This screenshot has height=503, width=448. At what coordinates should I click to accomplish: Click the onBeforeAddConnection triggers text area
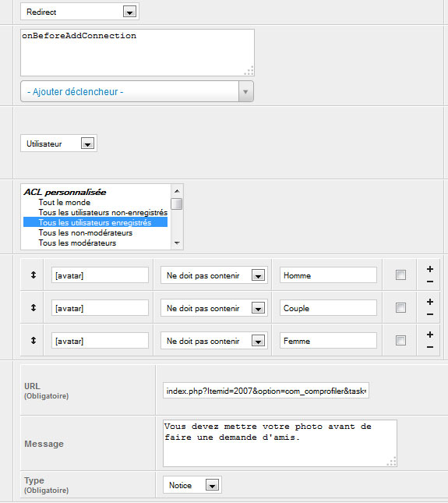coord(137,52)
